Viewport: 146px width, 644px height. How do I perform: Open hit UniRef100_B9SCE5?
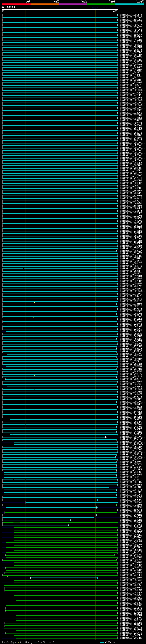(131, 20)
